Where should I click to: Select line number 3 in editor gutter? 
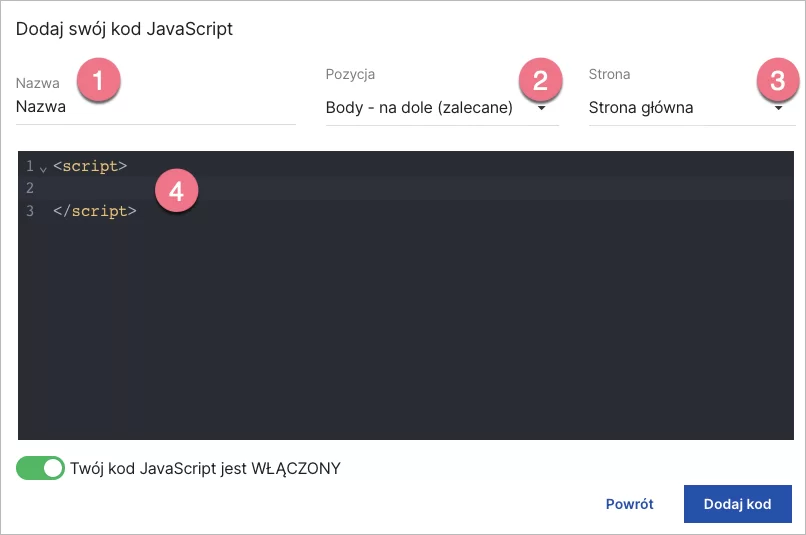coord(30,211)
